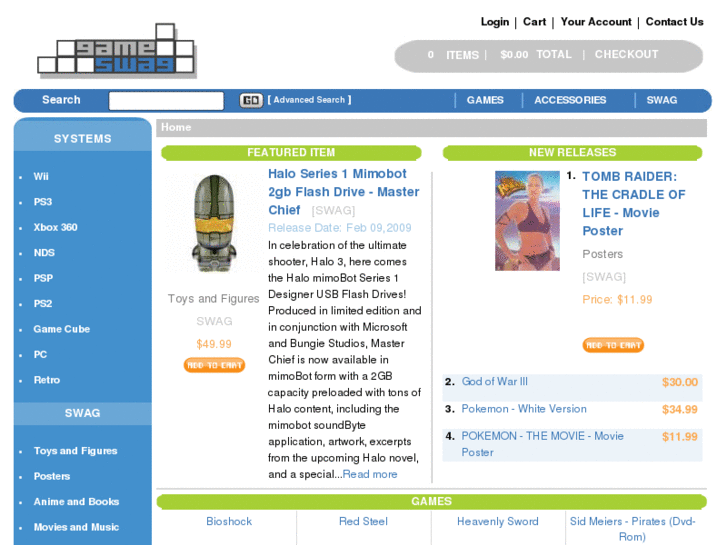Screen dimensions: 727x545
Task: Open Toys and Figures sidebar category
Action: point(76,451)
